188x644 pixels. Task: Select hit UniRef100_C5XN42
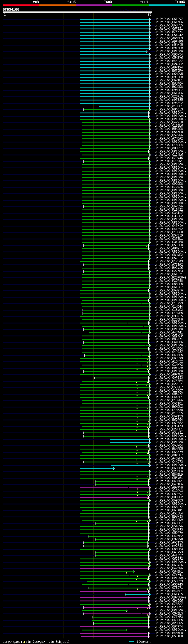point(169,35)
